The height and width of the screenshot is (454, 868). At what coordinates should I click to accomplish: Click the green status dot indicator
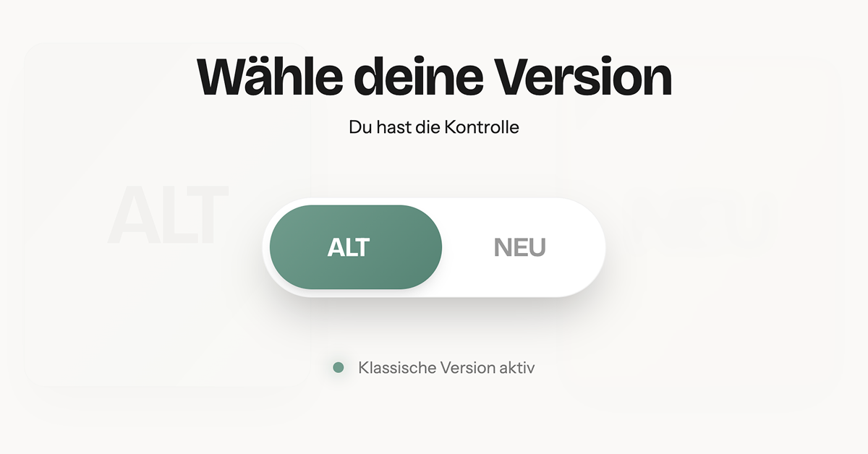click(x=338, y=368)
